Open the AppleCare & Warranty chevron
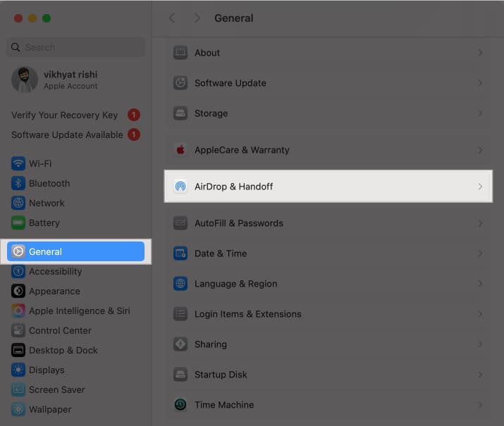 point(480,149)
